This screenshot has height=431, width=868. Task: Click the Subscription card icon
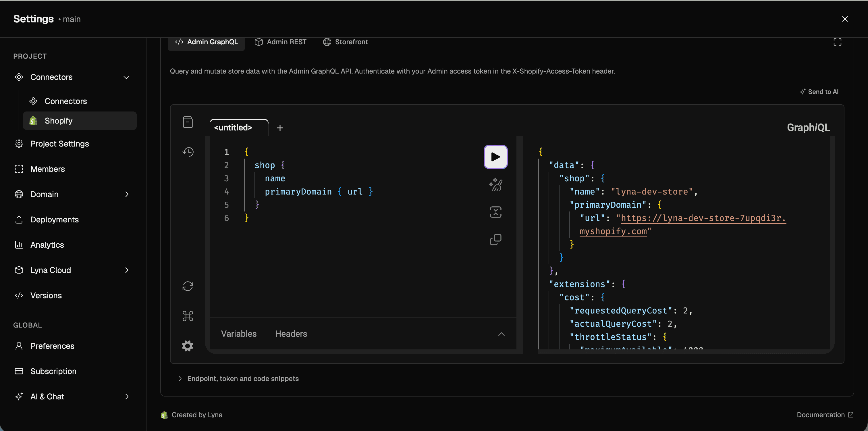[19, 371]
